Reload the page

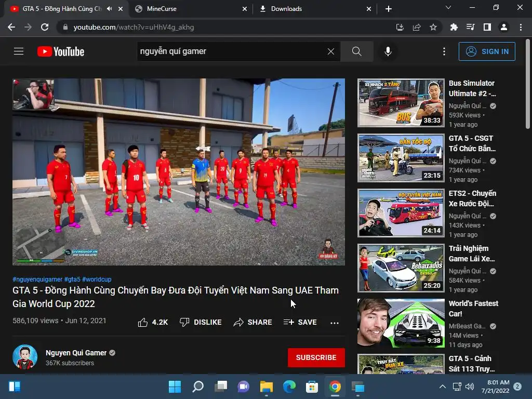[45, 27]
